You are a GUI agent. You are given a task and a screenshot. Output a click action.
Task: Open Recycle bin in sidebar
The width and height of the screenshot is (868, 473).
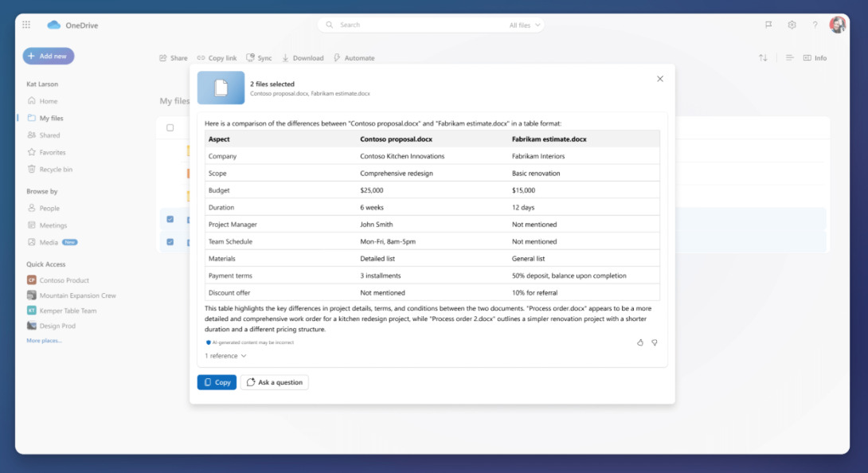50,170
